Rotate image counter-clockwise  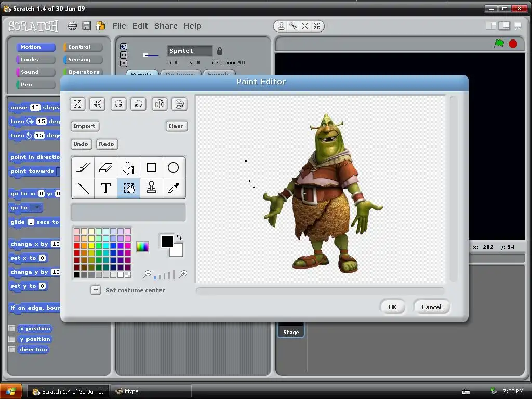click(x=118, y=104)
